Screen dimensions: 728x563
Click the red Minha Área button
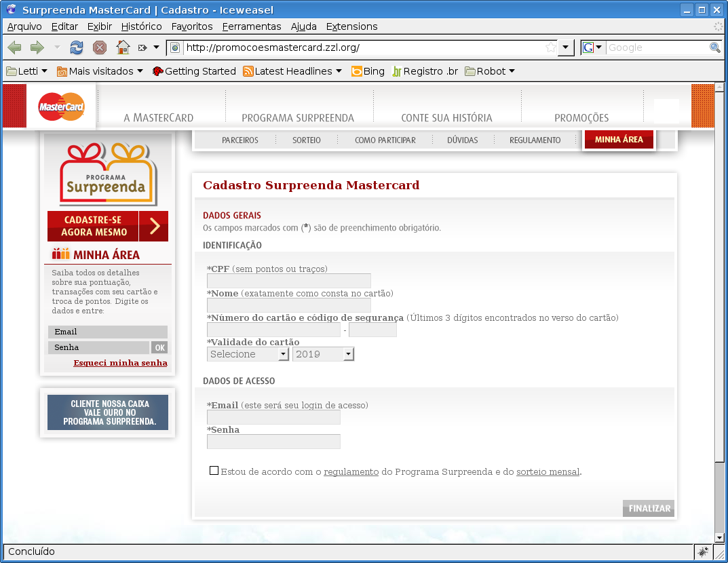[619, 139]
